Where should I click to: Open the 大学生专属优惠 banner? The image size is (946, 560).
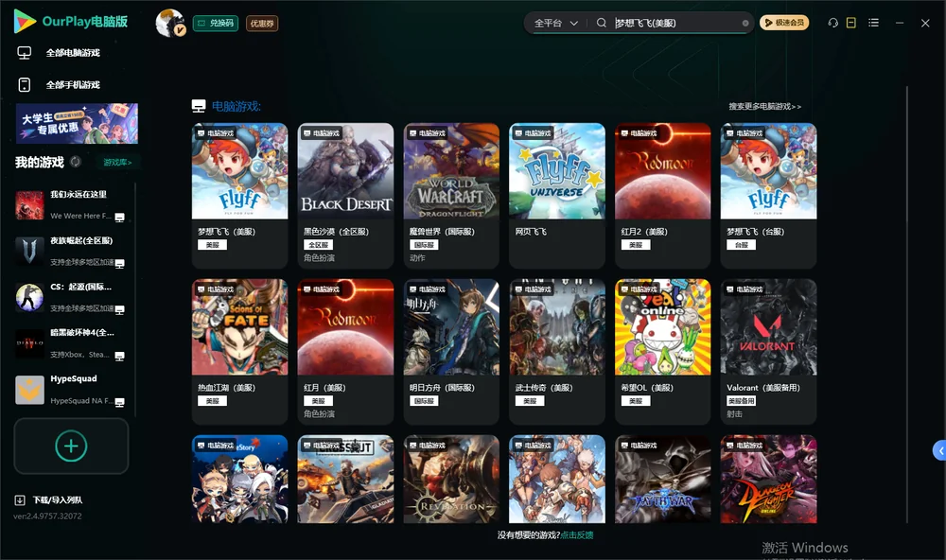(77, 124)
